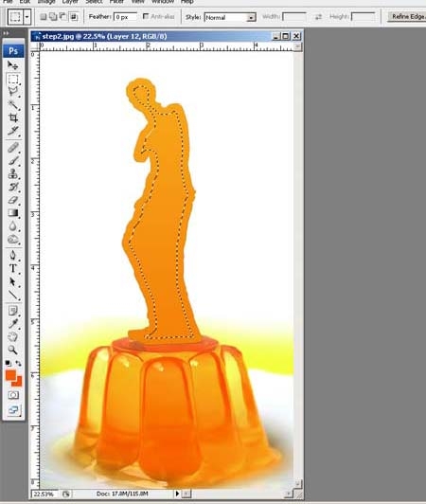Open the tool preset picker arrow
Viewport: 426px width, 504px height.
(27, 17)
